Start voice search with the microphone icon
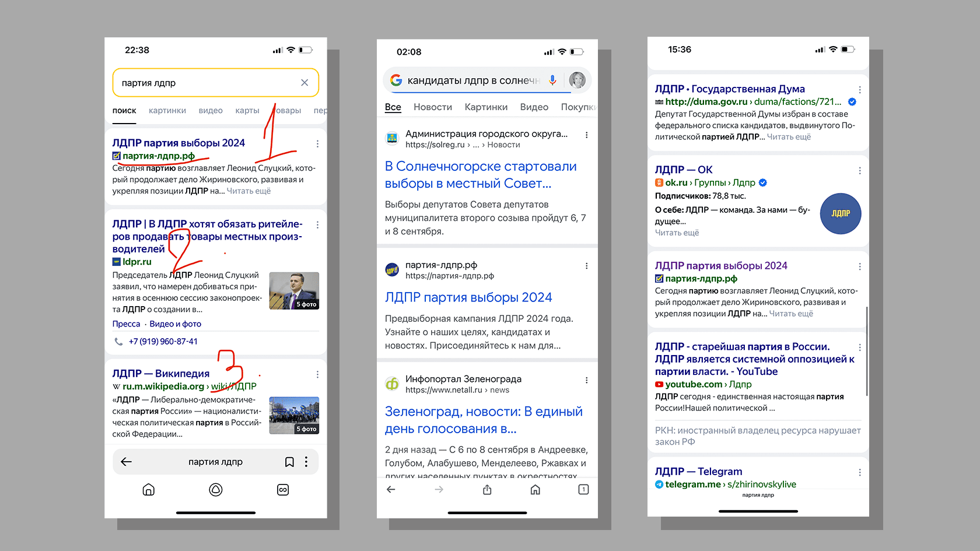980x551 pixels. (552, 80)
